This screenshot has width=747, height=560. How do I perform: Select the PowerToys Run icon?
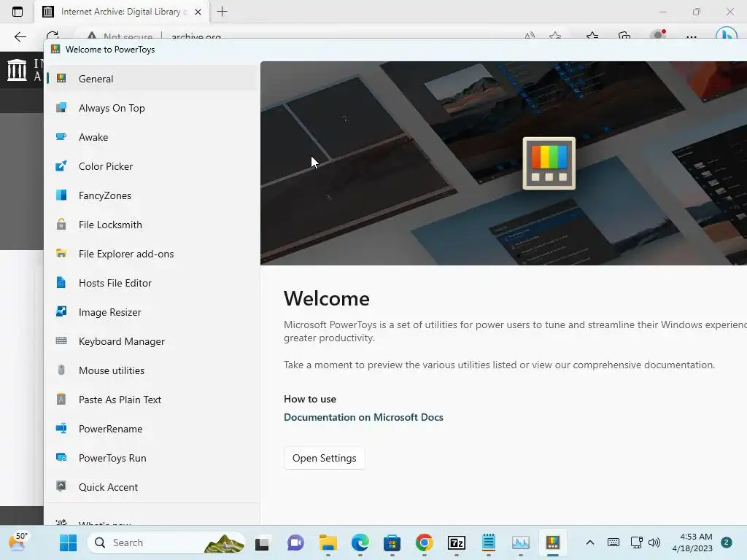(x=61, y=458)
